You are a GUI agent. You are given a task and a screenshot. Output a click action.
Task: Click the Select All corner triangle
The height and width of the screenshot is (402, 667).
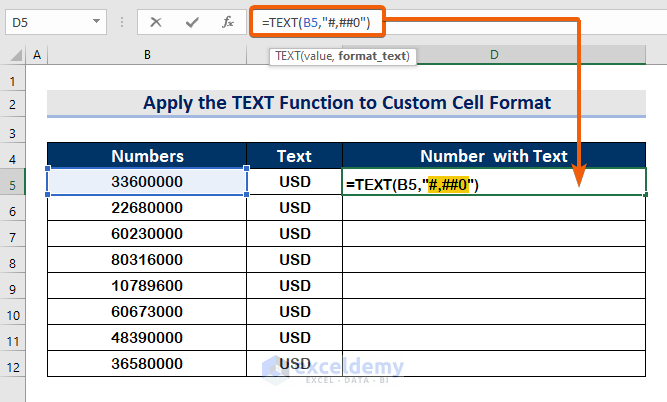14,54
